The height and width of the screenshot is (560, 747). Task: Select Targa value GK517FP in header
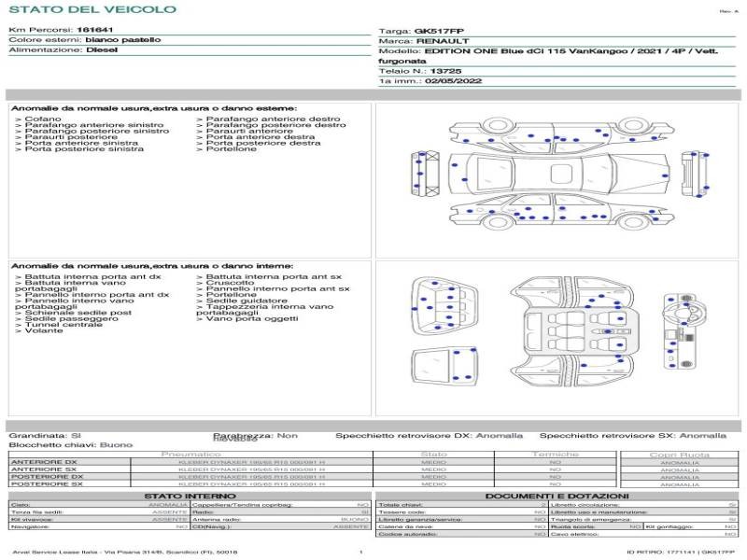coord(439,32)
